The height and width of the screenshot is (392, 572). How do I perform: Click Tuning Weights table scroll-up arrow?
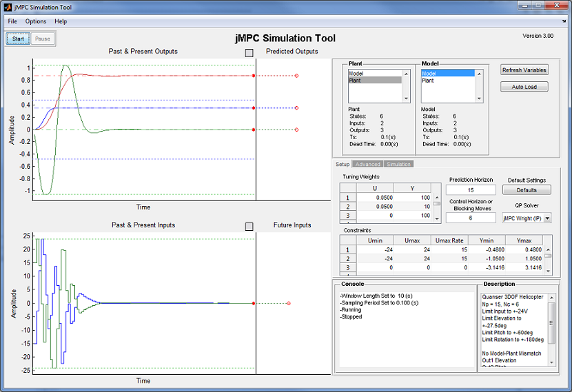[x=437, y=197]
